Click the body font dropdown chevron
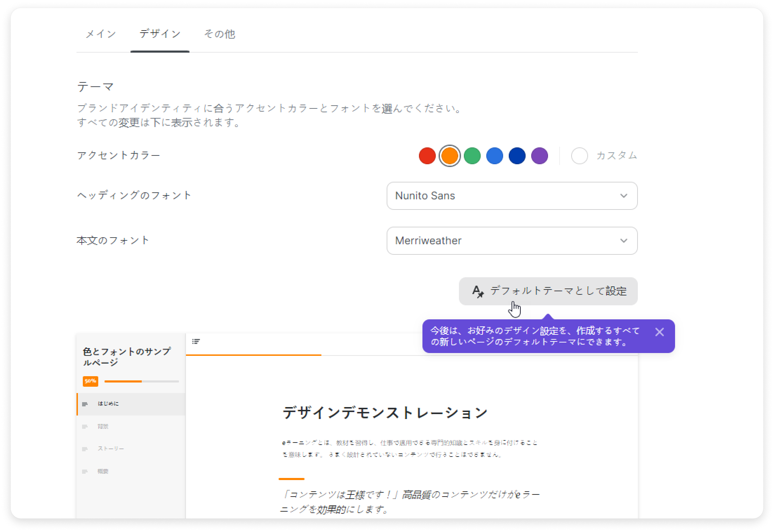 (x=623, y=241)
